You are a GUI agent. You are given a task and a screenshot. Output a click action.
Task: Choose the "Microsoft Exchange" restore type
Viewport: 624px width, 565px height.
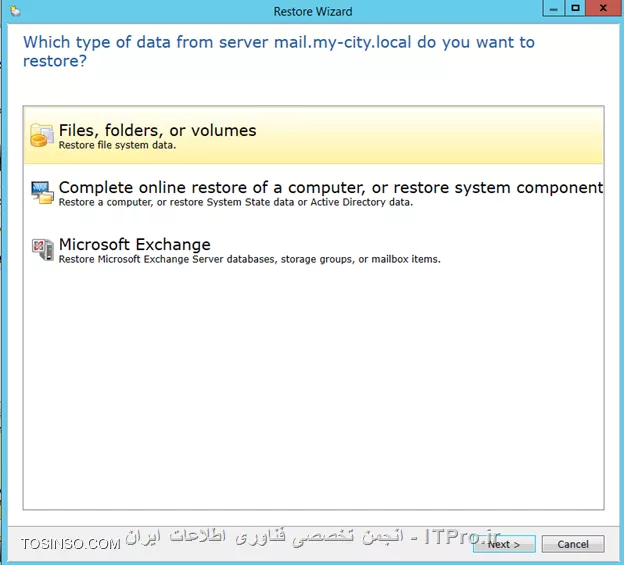(314, 249)
